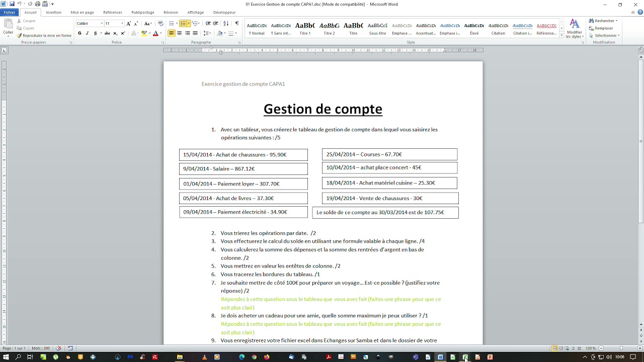The width and height of the screenshot is (644, 362).
Task: Toggle underline formatting (S)
Action: click(x=95, y=33)
